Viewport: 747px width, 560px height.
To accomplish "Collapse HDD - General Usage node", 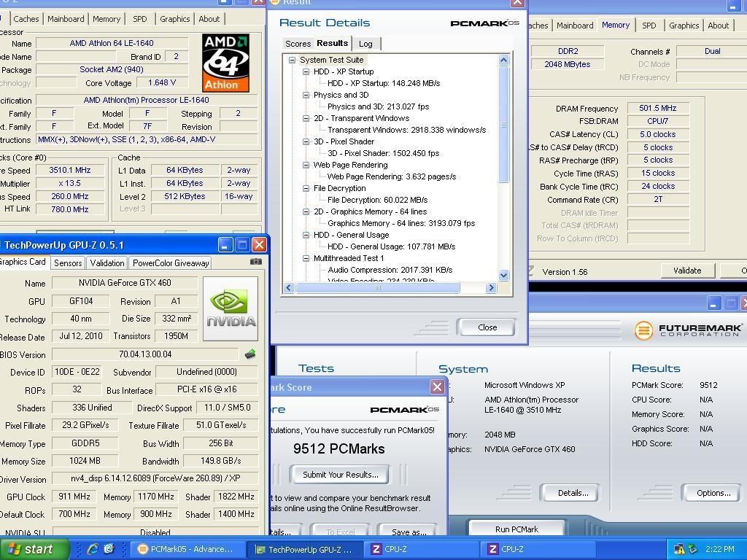I will 306,235.
